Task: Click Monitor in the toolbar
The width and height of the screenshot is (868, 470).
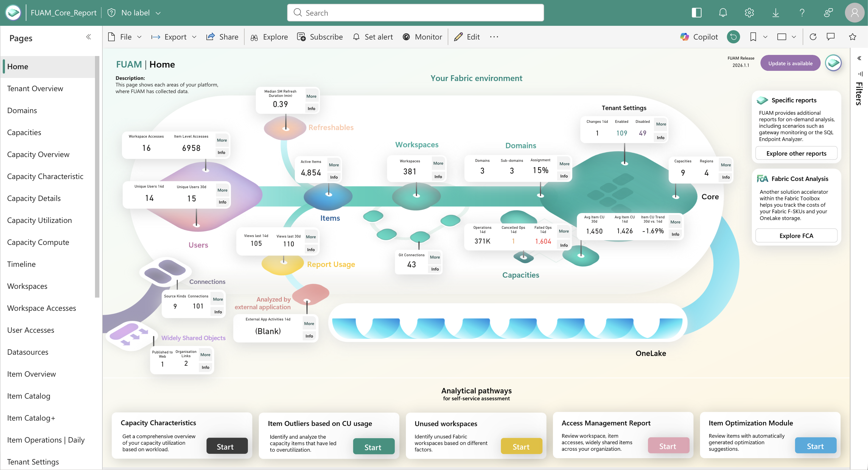Action: click(422, 37)
